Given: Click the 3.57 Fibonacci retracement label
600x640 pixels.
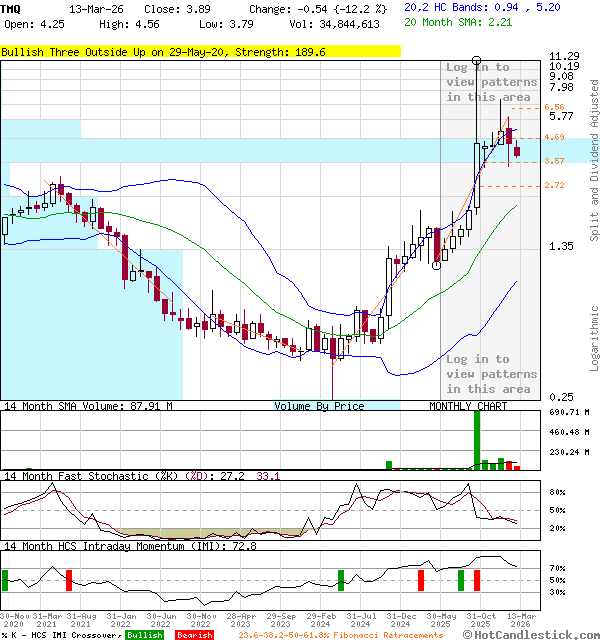Looking at the screenshot, I should [x=554, y=160].
